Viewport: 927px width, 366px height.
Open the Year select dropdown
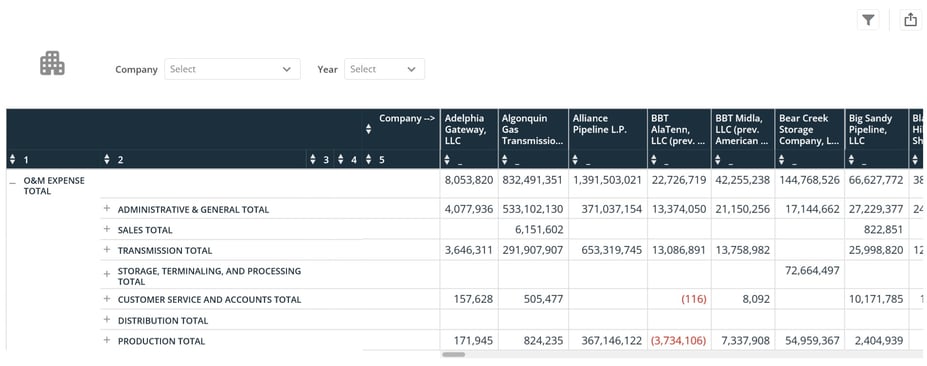[384, 69]
